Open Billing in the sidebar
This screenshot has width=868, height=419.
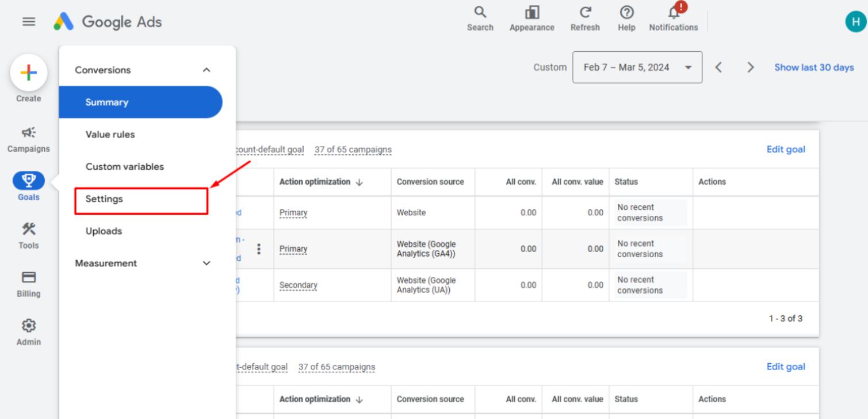click(x=29, y=284)
